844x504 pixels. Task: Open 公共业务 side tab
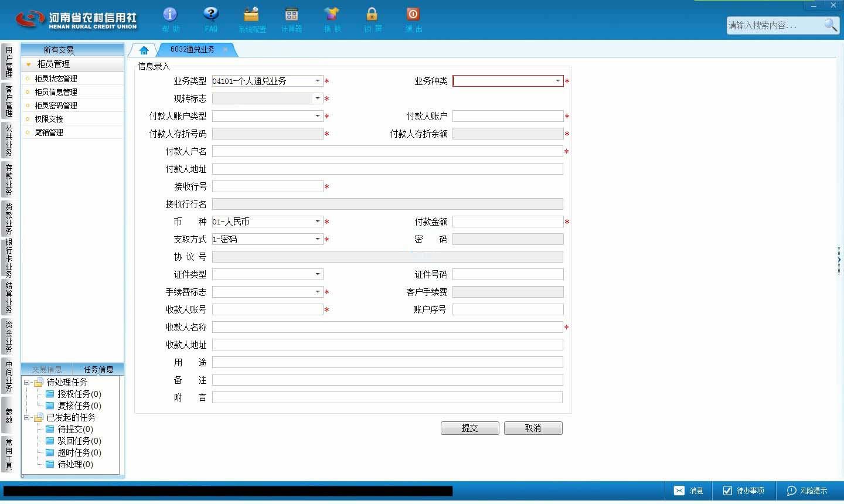click(8, 140)
